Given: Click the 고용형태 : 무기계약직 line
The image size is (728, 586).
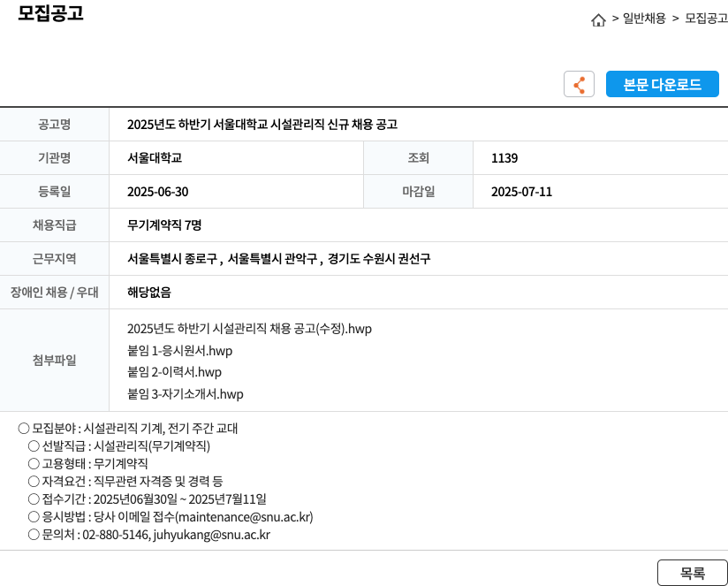Looking at the screenshot, I should [88, 463].
